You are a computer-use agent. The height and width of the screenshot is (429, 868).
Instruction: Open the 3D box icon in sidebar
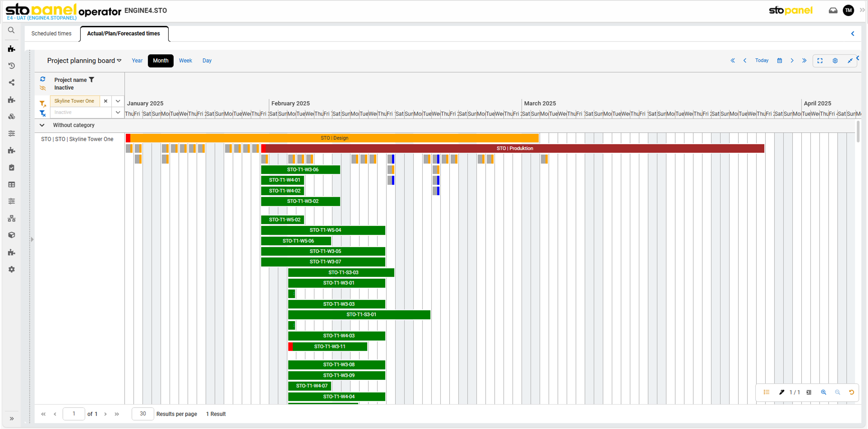pos(11,235)
